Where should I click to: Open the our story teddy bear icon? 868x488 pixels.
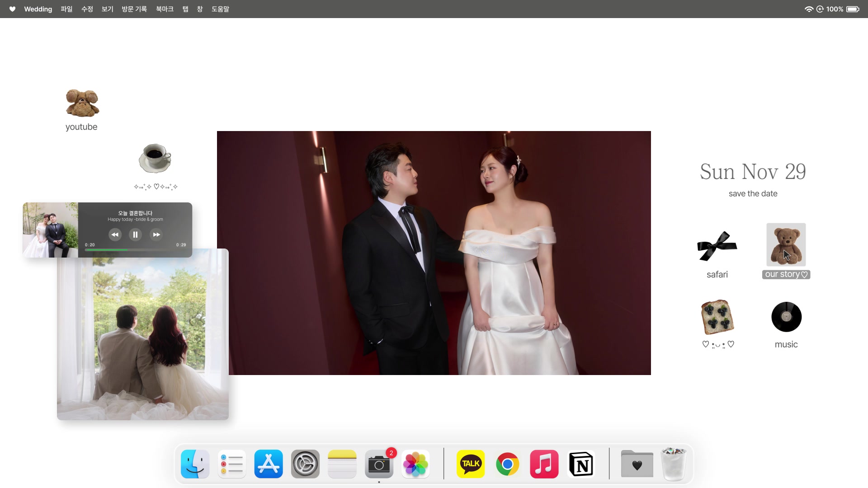point(786,244)
